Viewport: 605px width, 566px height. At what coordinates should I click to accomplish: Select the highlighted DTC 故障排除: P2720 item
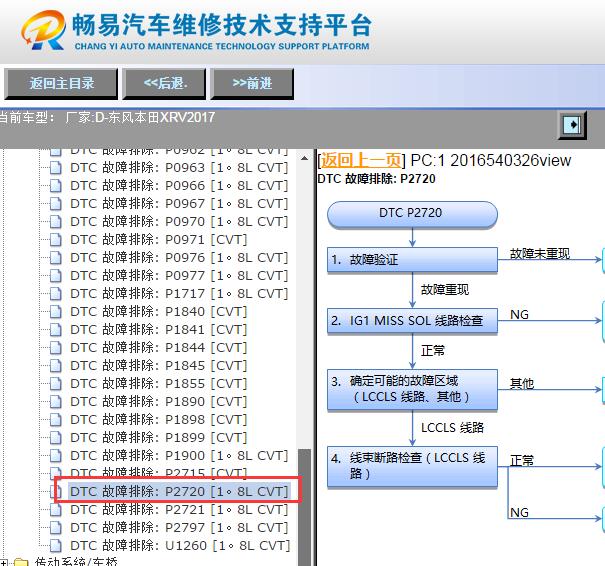click(x=179, y=492)
